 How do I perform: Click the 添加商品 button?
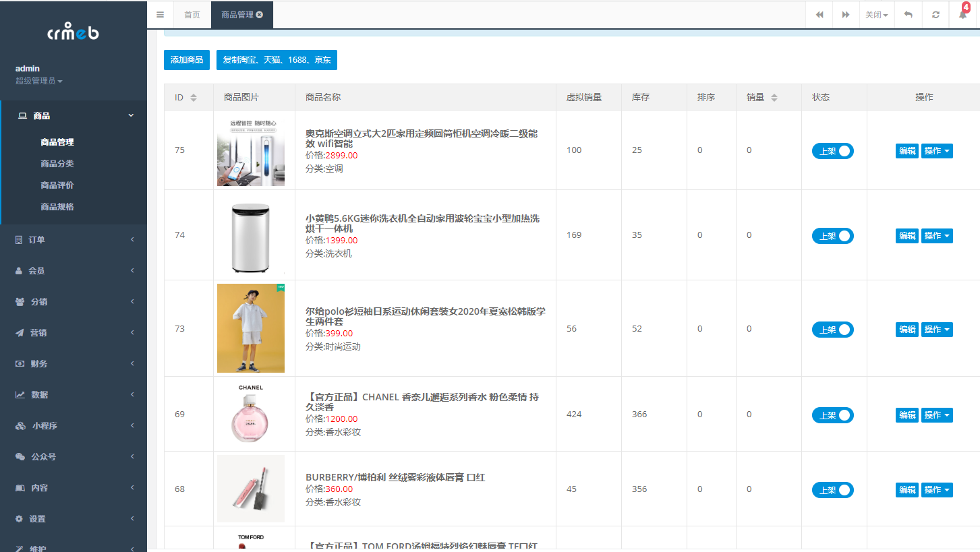coord(186,60)
